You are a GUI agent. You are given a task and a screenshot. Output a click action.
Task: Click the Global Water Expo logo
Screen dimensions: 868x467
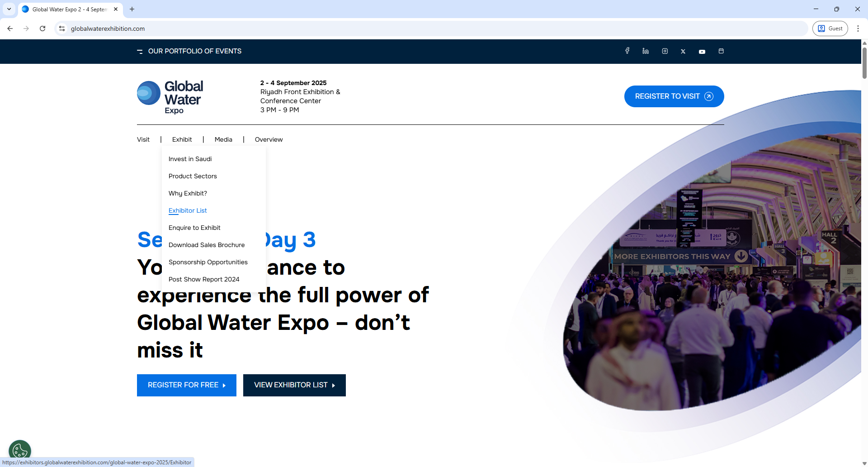(170, 96)
